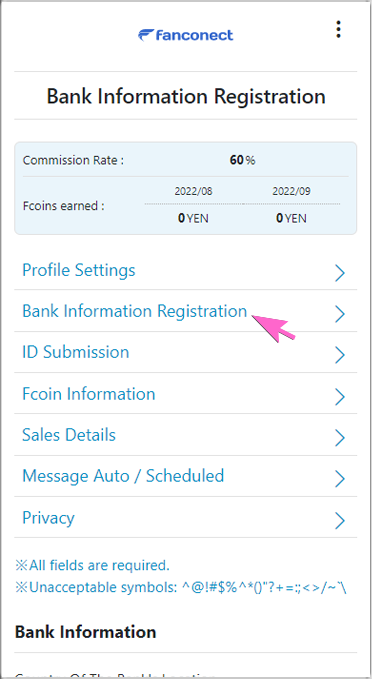Click chevron next to Sales Details
The width and height of the screenshot is (372, 679).
pos(340,438)
